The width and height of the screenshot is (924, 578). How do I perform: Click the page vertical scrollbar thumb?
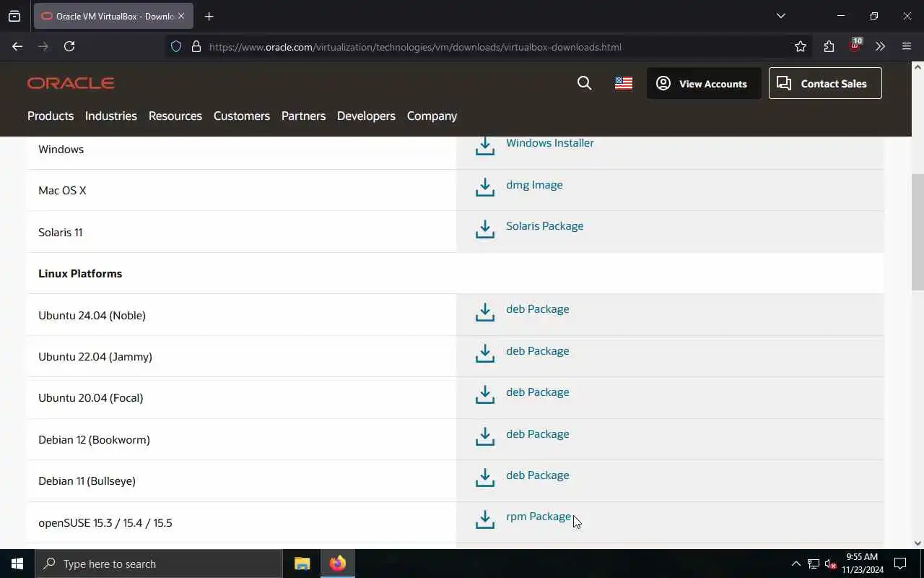918,231
